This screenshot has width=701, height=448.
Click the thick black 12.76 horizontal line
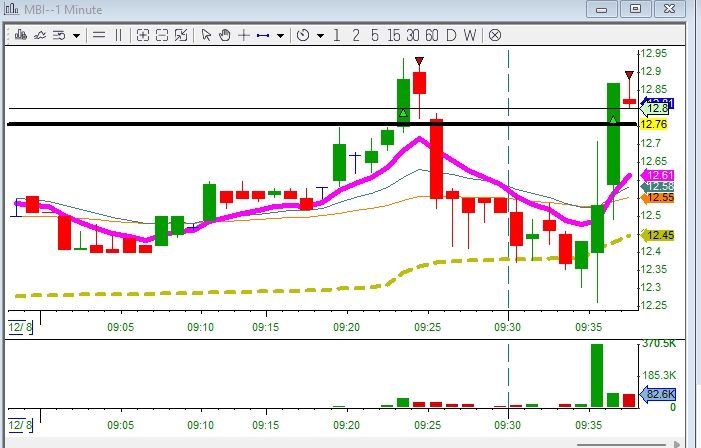(x=322, y=124)
